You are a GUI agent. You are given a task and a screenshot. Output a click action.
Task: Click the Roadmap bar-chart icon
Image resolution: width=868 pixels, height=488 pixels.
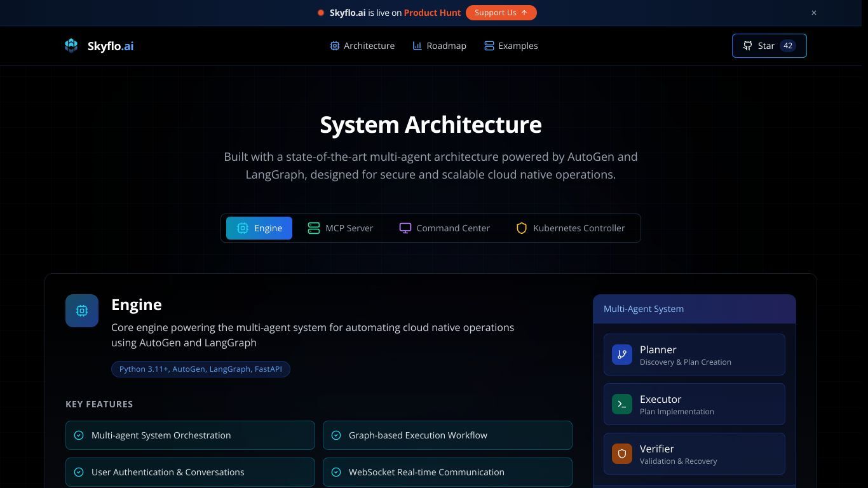[x=417, y=46]
